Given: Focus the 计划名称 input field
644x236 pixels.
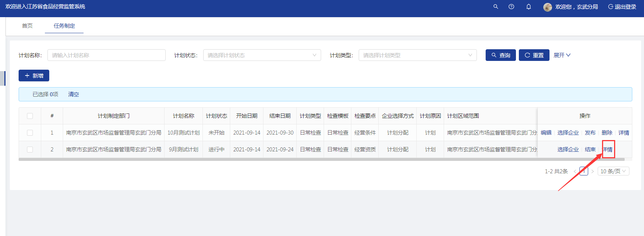Looking at the screenshot, I should 106,55.
